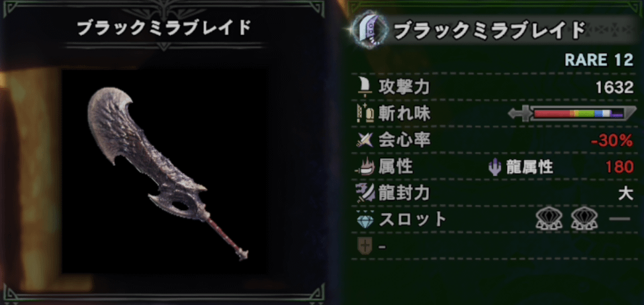Click the attack value 1632

(x=614, y=87)
